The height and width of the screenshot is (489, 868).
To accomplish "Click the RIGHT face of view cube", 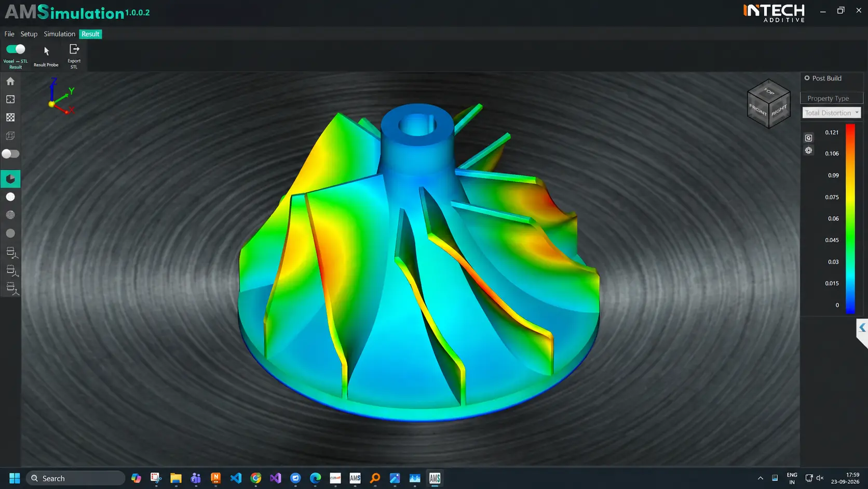I will (x=779, y=110).
